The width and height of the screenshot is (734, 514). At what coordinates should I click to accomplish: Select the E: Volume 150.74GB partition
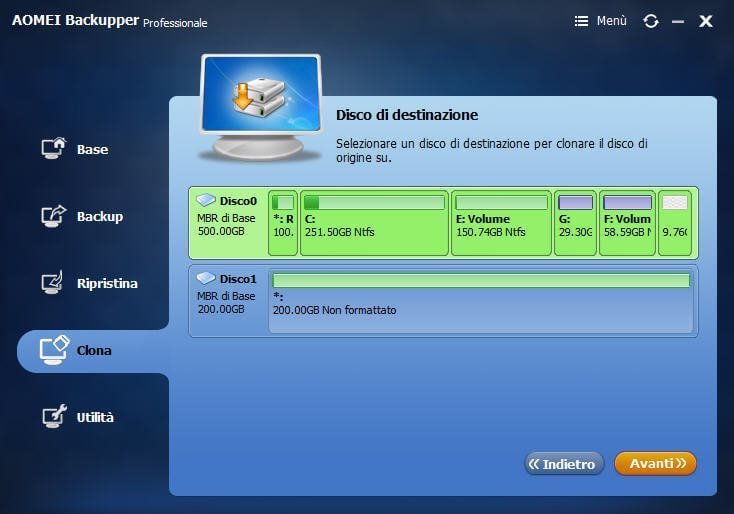[x=501, y=223]
